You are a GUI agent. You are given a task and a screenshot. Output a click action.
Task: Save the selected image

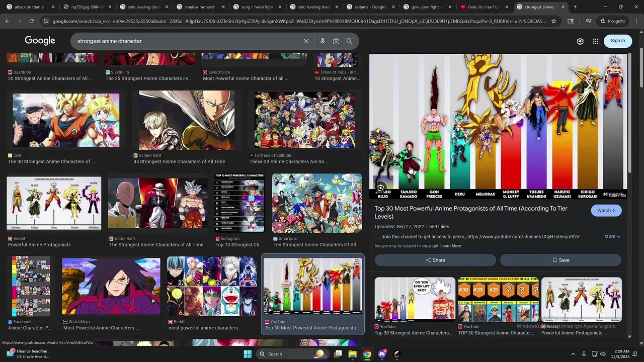point(560,260)
